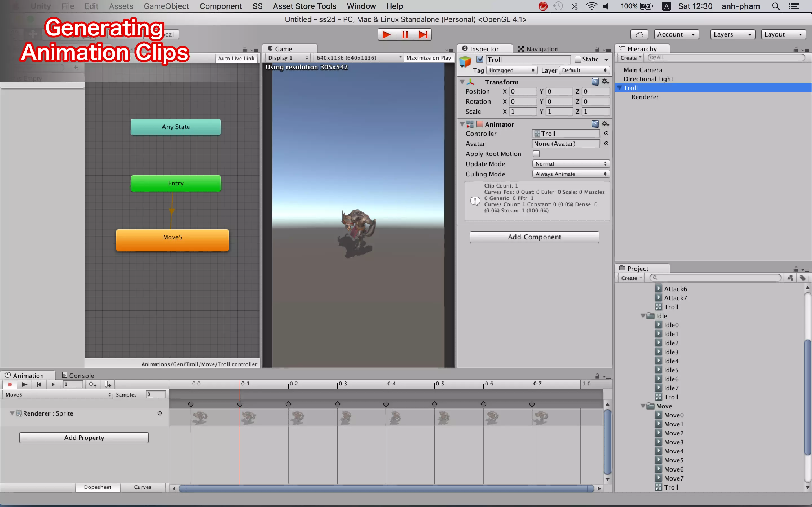Click the Add Event icon in Animation panel
The width and height of the screenshot is (812, 507).
click(x=108, y=384)
